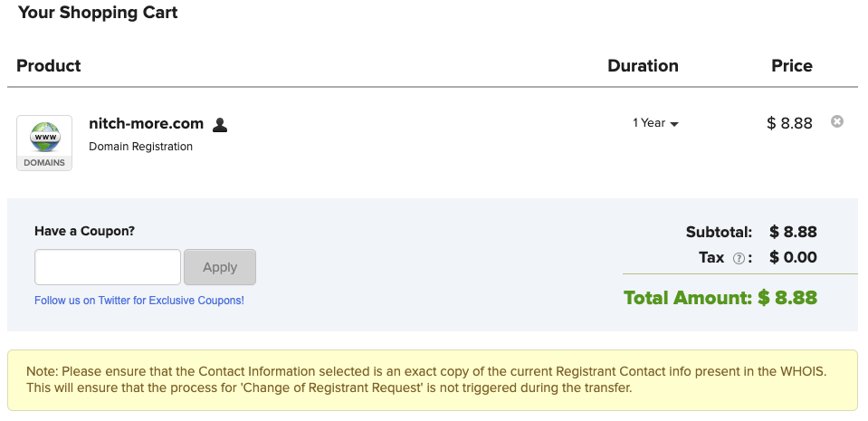
Task: Click the Price column header
Action: point(791,65)
